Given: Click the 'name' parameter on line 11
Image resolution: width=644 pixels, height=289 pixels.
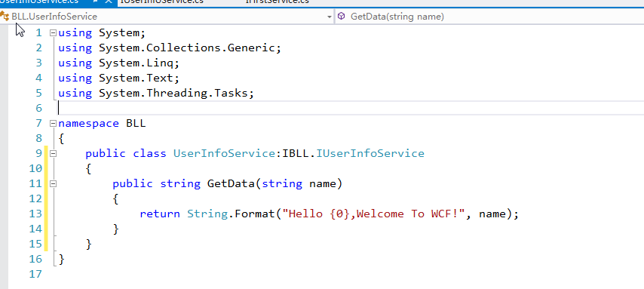Looking at the screenshot, I should [x=323, y=184].
